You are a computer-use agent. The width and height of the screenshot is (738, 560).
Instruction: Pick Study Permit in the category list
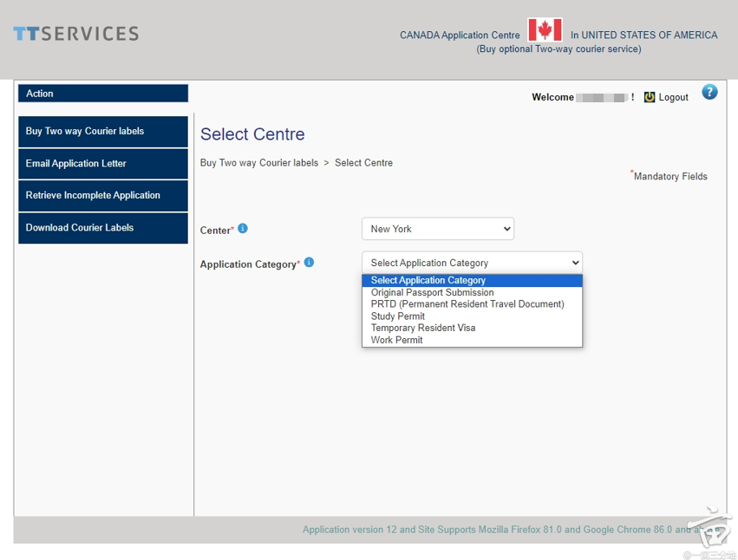coord(397,316)
